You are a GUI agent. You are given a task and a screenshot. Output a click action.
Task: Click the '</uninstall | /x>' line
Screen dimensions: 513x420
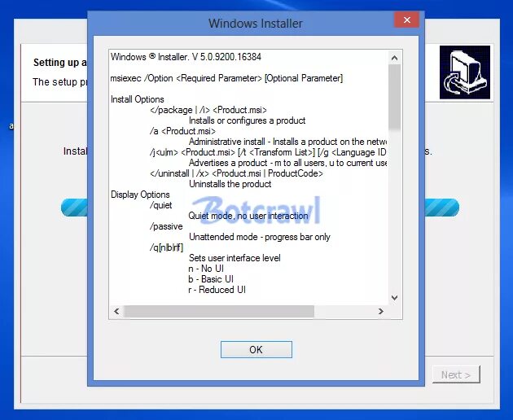click(236, 173)
